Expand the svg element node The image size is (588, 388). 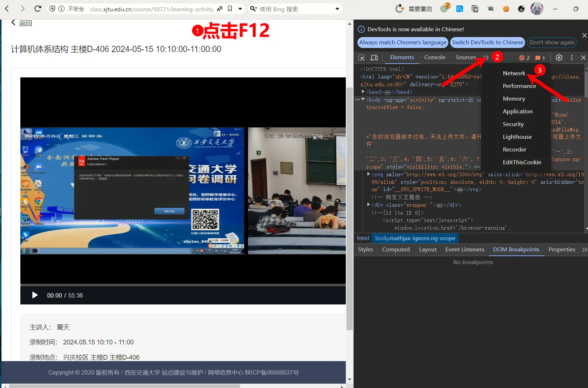368,174
